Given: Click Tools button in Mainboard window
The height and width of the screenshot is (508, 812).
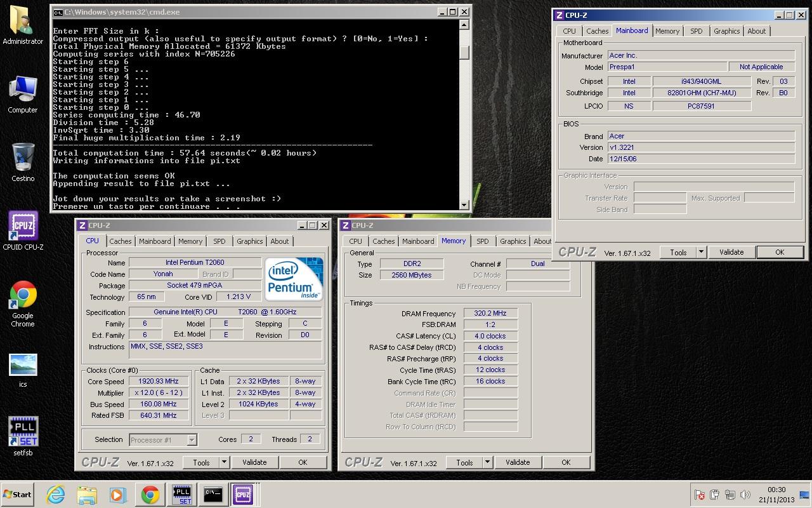Looking at the screenshot, I should pyautogui.click(x=678, y=252).
